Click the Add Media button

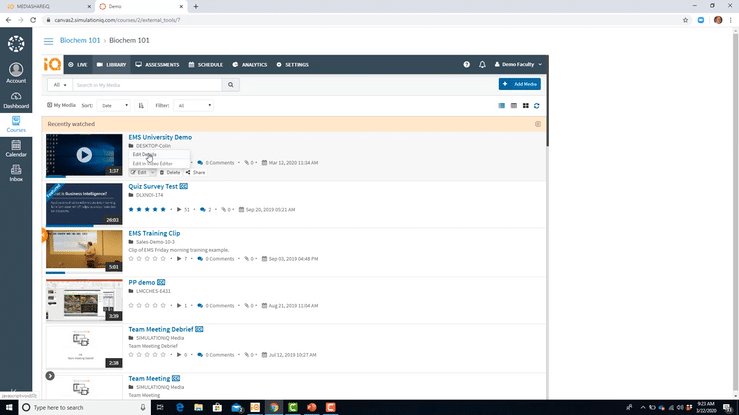tap(519, 84)
